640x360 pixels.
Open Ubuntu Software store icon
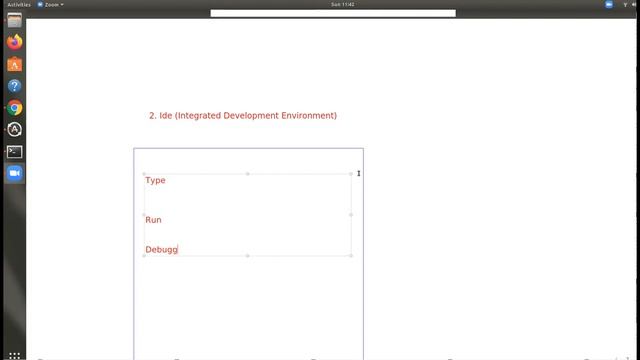tap(14, 64)
